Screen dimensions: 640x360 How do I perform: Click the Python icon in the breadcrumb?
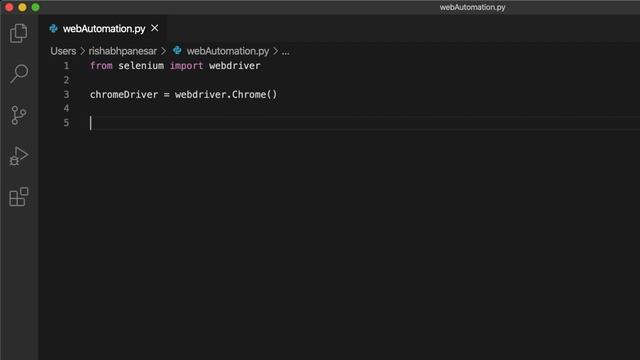177,51
